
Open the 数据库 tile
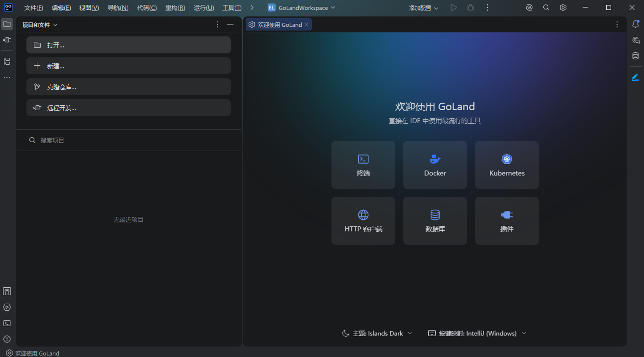pos(435,221)
